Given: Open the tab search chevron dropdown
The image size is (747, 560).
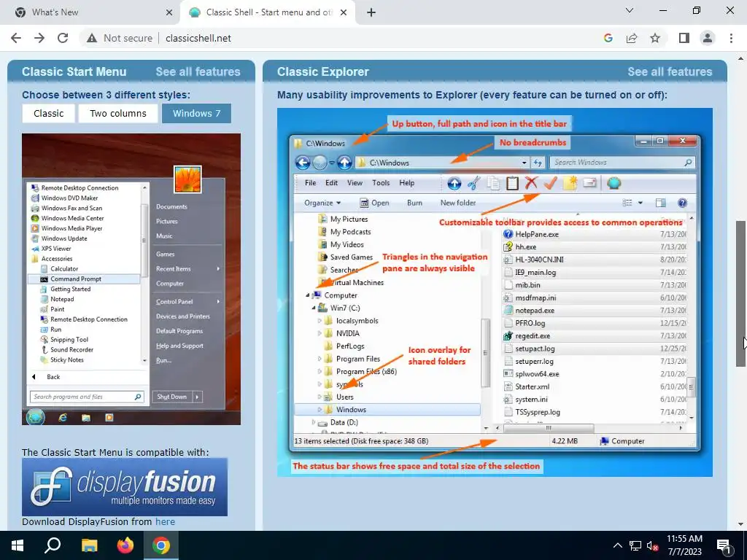Looking at the screenshot, I should (x=630, y=10).
